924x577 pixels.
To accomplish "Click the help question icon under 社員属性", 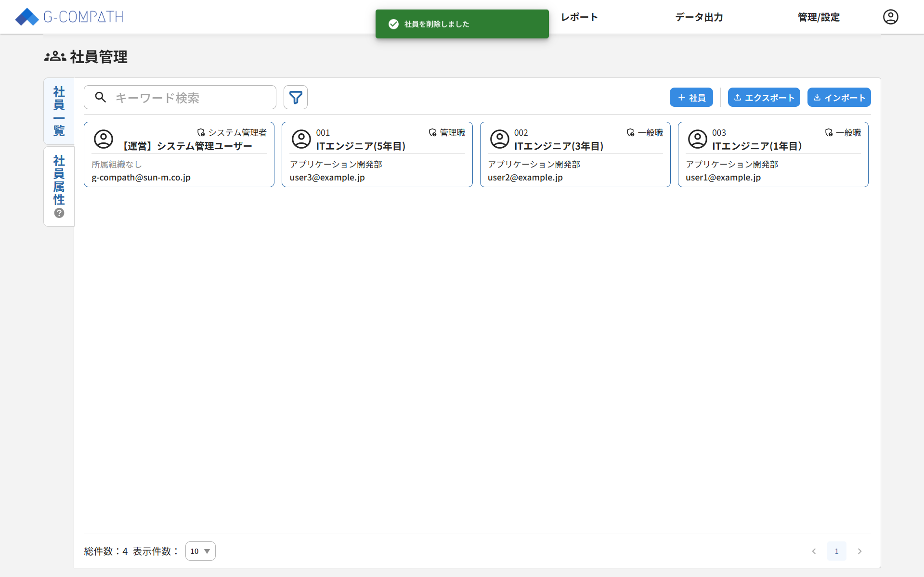I will (59, 213).
